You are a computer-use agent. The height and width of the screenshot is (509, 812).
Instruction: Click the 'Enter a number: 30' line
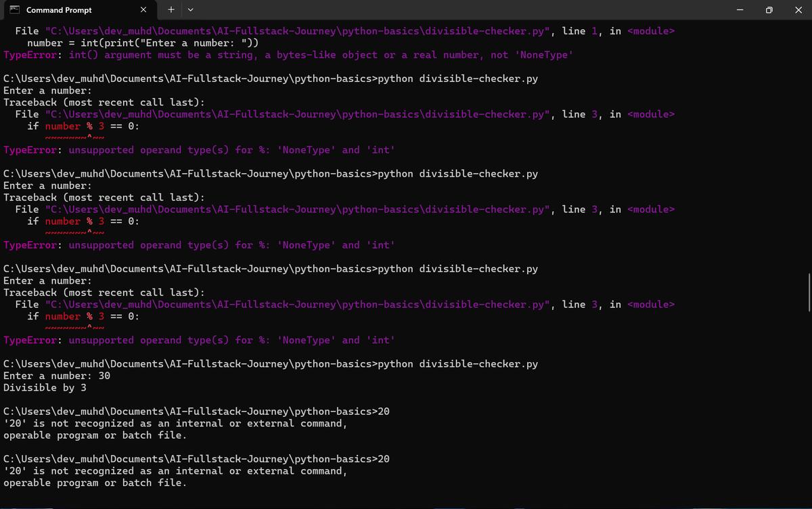[x=55, y=375]
